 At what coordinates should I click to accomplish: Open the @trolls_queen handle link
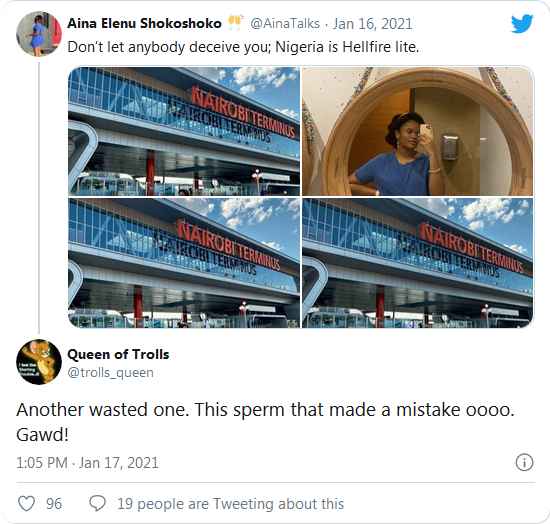[x=110, y=372]
